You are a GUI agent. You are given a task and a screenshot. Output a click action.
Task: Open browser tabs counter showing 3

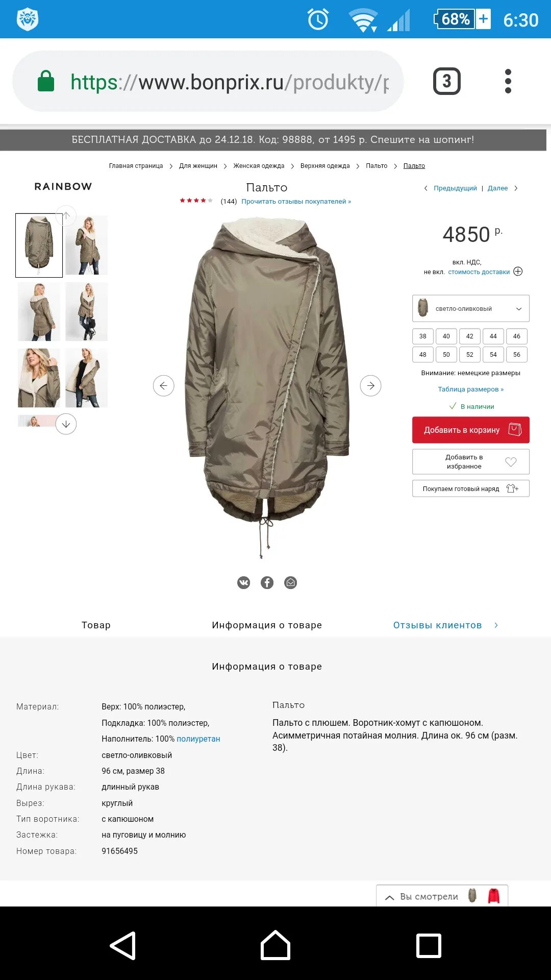(x=447, y=81)
